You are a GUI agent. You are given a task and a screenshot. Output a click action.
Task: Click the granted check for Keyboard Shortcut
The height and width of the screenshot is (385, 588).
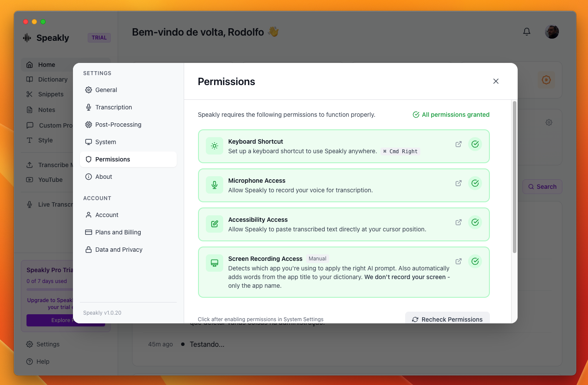tap(475, 144)
